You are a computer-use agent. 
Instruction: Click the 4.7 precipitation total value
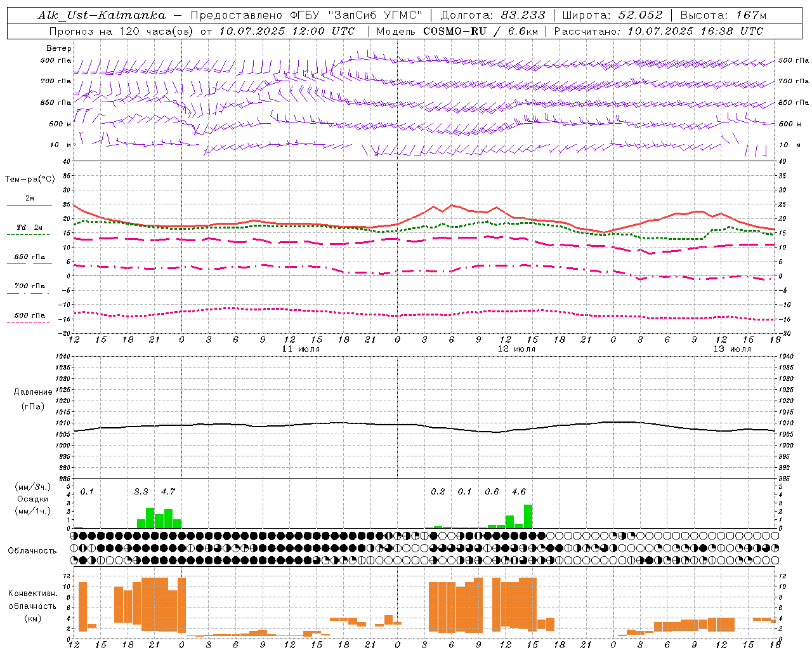[167, 491]
